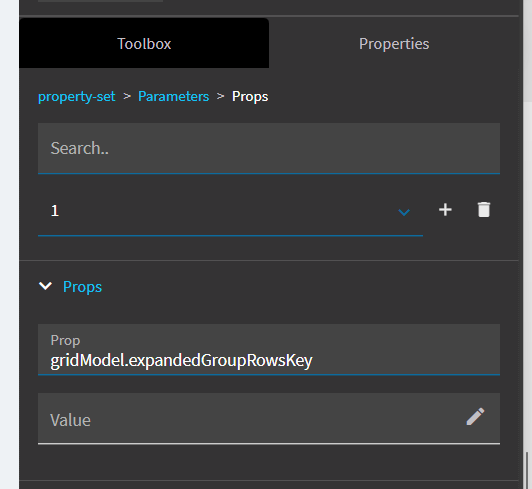Click the light canvas strip beside panel

click(x=9, y=244)
